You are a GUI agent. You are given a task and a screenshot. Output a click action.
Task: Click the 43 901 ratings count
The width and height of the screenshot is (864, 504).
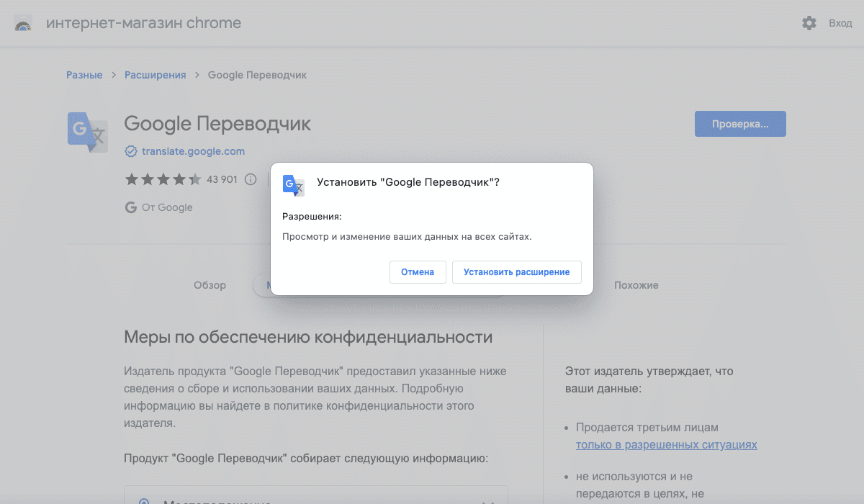(x=222, y=179)
